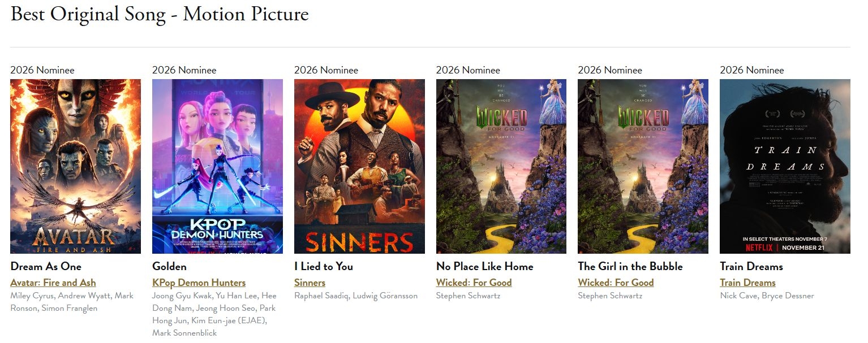The height and width of the screenshot is (343, 868).
Task: Open the Avatar: Fire and Ash poster
Action: coord(75,166)
